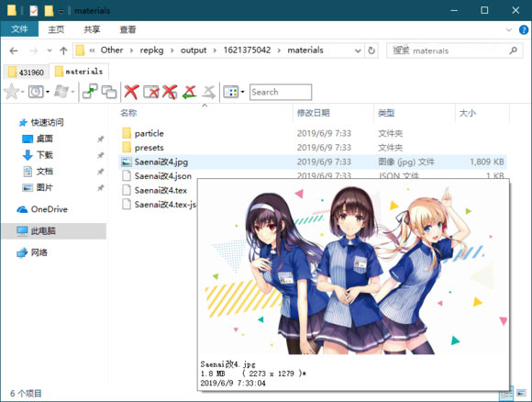
Task: Expand the misc tools dropdown arrow
Action: (242, 92)
